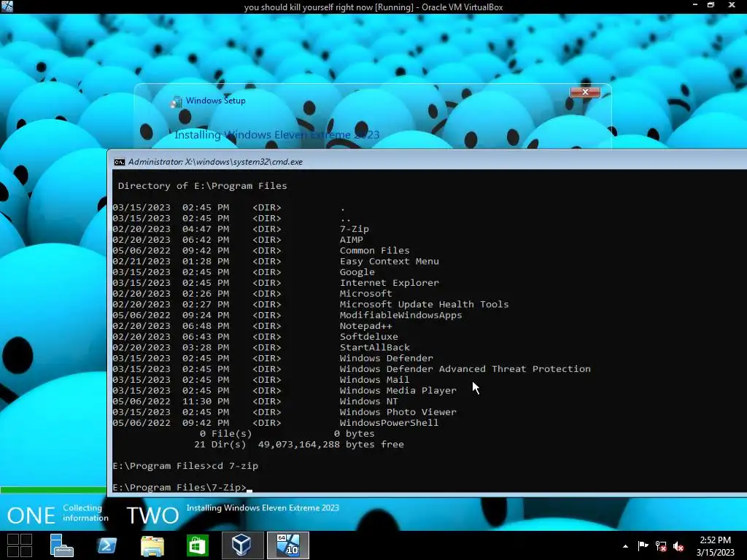
Task: Click the ModifiableWindowsApps entry
Action: pos(400,315)
